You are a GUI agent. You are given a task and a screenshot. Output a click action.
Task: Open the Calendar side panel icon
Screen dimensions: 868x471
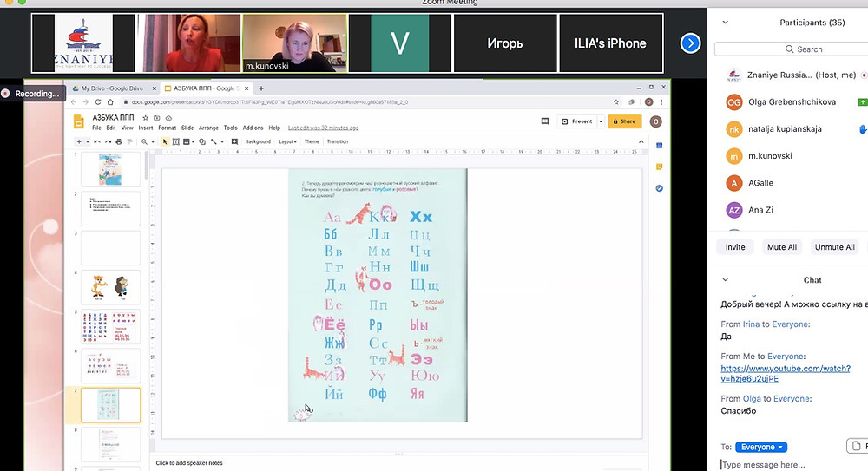tap(660, 146)
